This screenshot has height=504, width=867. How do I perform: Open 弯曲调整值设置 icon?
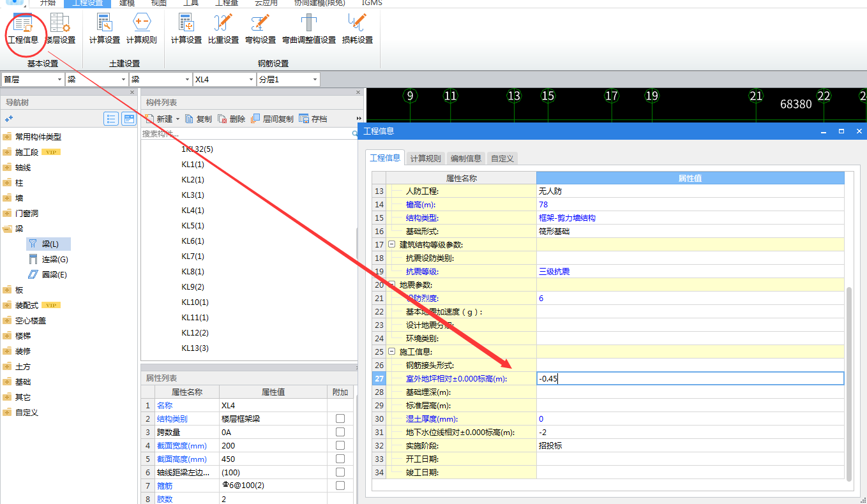coord(309,29)
